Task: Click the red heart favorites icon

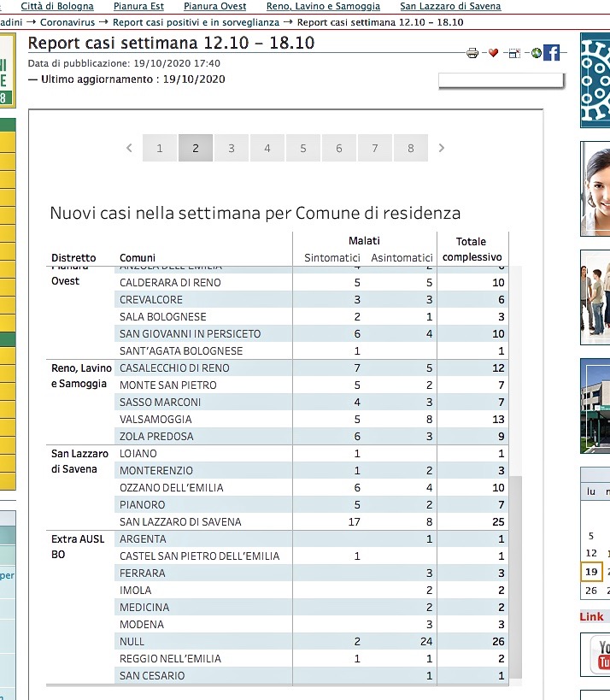Action: point(493,53)
